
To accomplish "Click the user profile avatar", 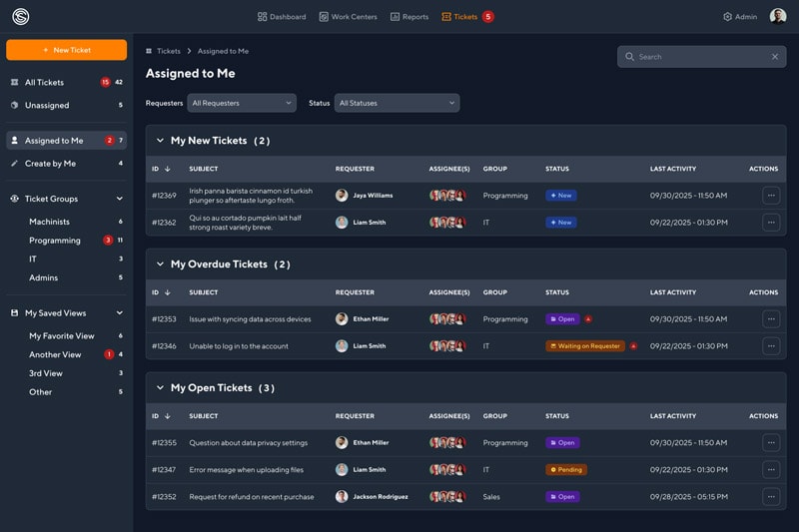I will pos(778,17).
